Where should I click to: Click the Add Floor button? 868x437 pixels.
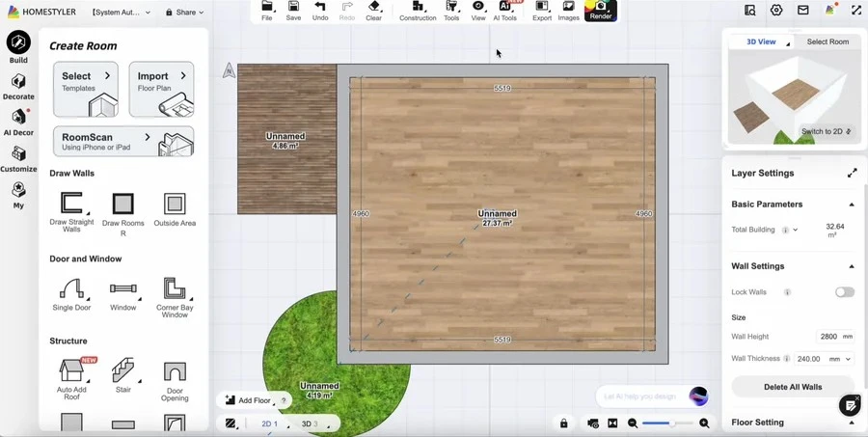[248, 400]
